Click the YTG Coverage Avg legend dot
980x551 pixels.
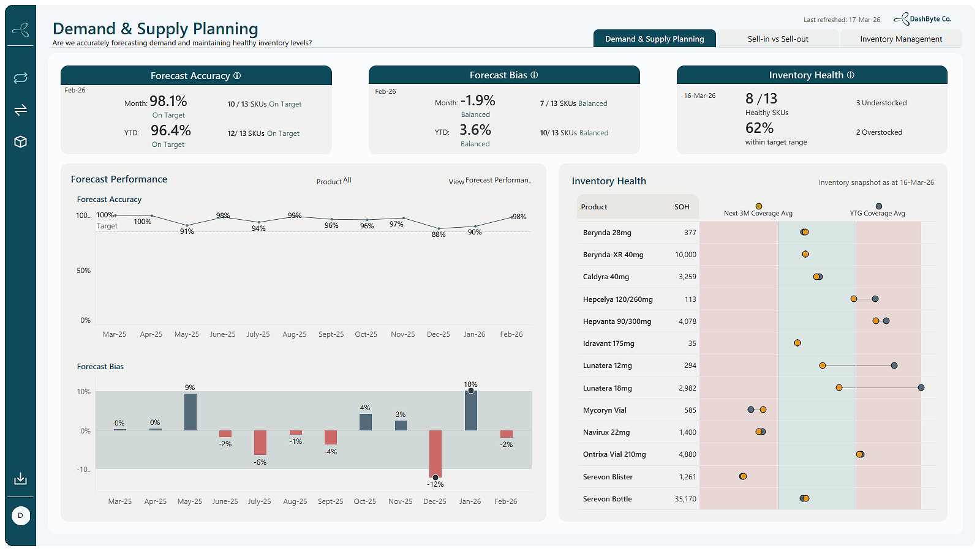pos(879,206)
